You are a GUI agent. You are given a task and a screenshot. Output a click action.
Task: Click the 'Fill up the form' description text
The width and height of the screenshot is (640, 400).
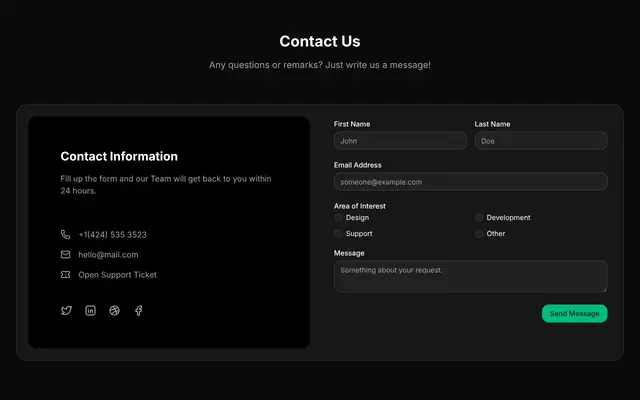point(166,184)
